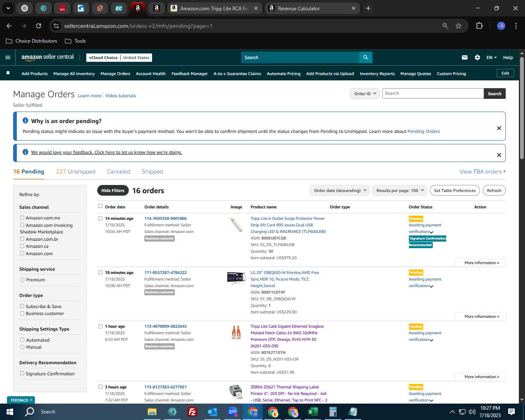The image size is (525, 420).
Task: Bookmark this page with star icon
Action: tap(459, 26)
